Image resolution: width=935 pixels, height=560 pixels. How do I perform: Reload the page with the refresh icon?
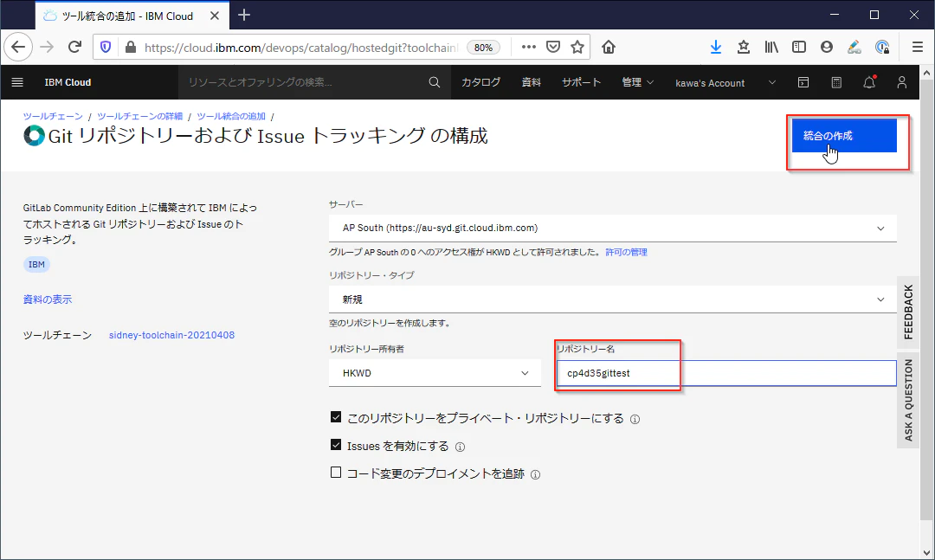(74, 47)
